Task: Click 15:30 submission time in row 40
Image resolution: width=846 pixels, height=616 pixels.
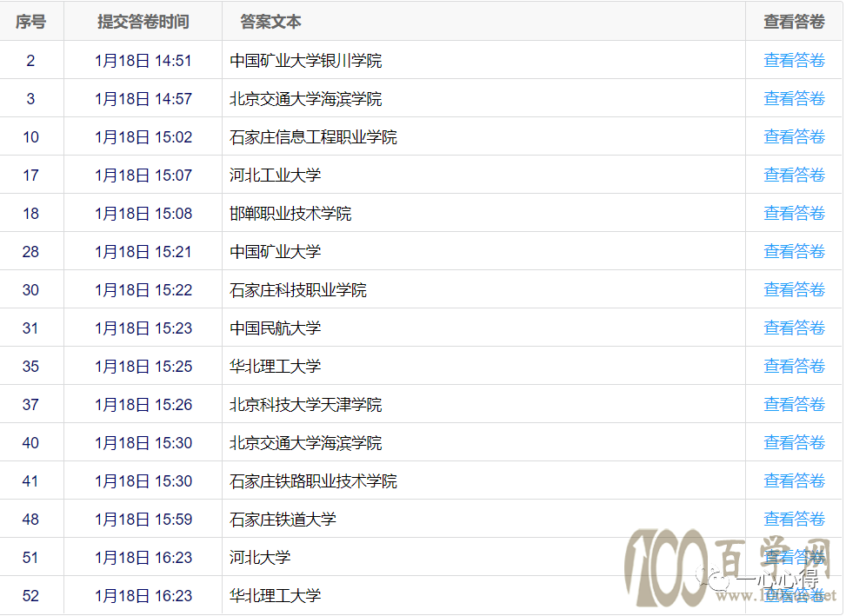Action: pyautogui.click(x=143, y=443)
